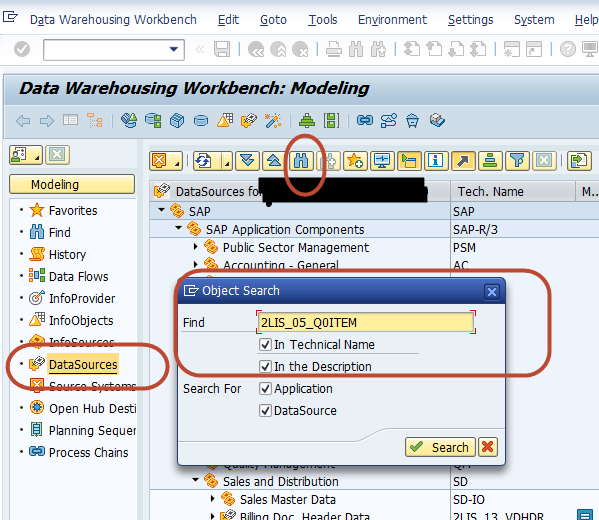599x520 pixels.
Task: Expand Sales Master Data node
Action: 213,499
